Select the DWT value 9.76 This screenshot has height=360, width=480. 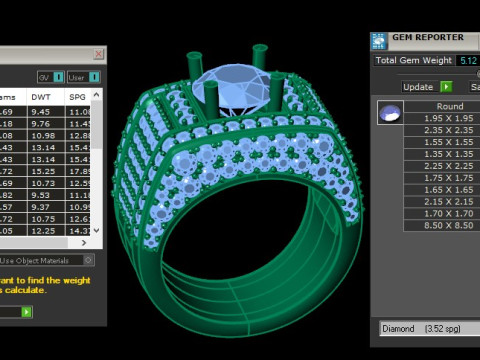pos(41,124)
